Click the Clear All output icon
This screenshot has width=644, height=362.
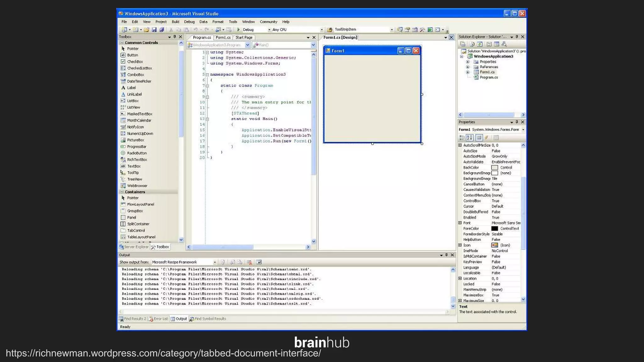coord(249,262)
